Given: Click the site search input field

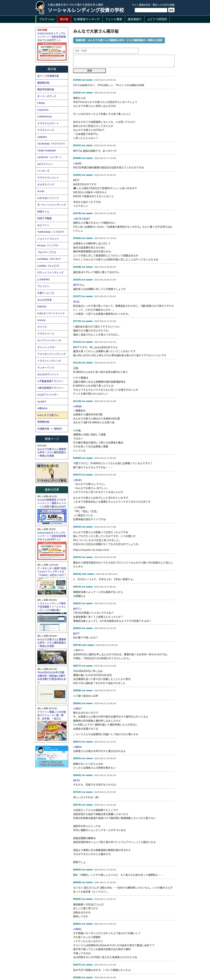Looking at the screenshot, I should tap(151, 10).
